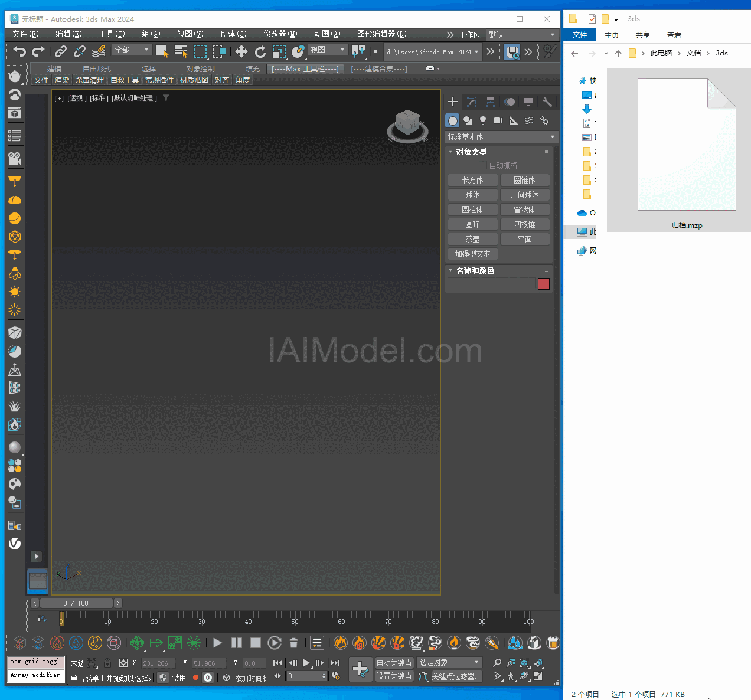
Task: Toggle absolute/offset transform type-in mode
Action: [x=123, y=663]
